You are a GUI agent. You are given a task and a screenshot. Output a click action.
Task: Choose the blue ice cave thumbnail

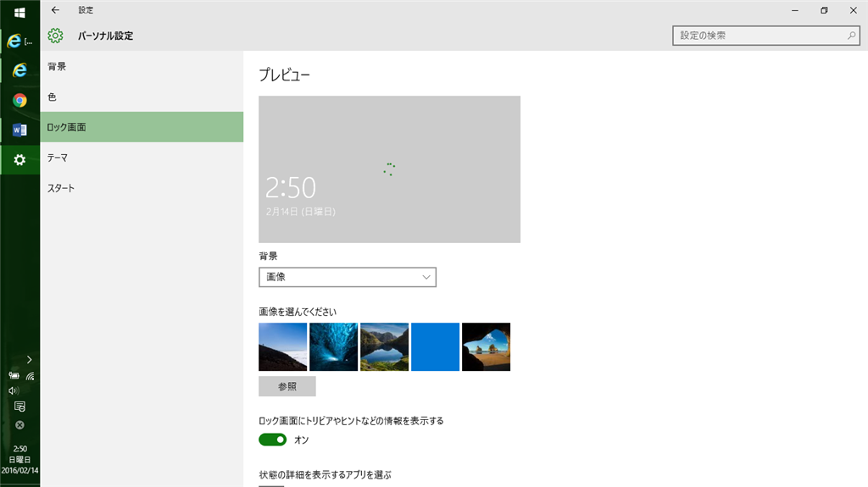333,347
